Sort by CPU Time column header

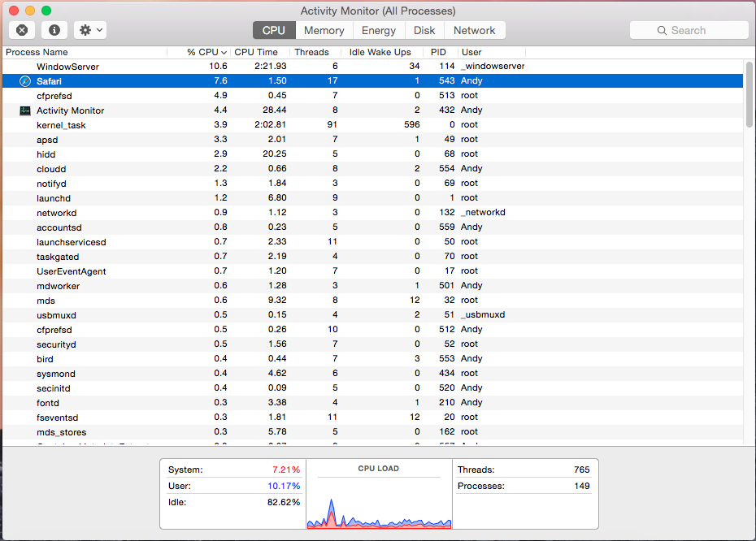(260, 52)
